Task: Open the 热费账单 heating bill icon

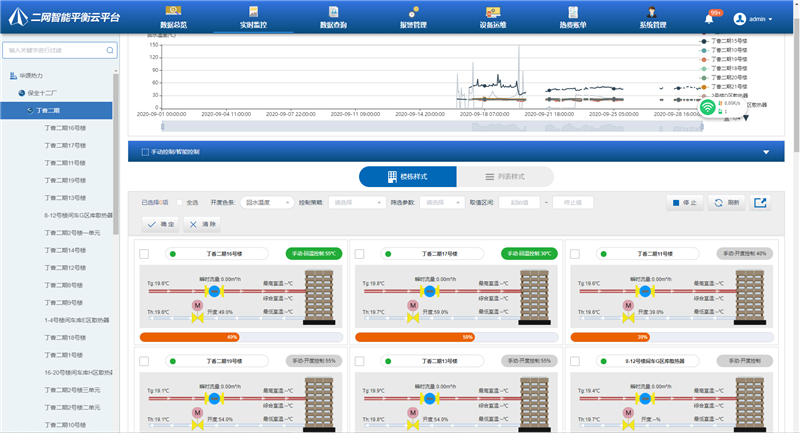Action: (x=573, y=11)
